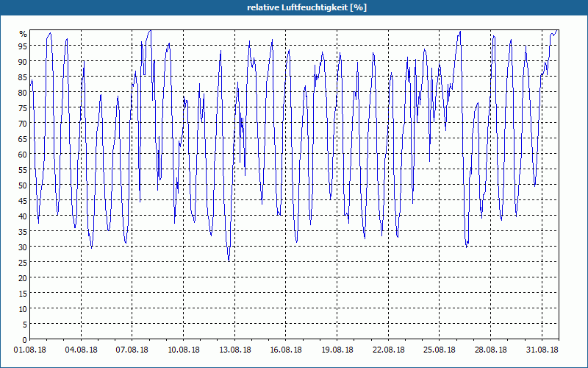
Task: Click the 13.08.18 date label
Action: click(x=234, y=350)
